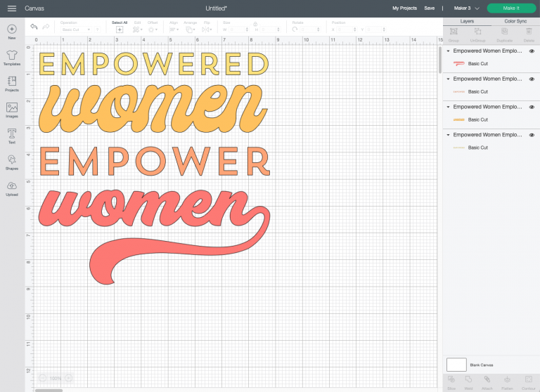Viewport: 540px width, 392px height.
Task: Click the Undo arrow
Action: tap(34, 26)
